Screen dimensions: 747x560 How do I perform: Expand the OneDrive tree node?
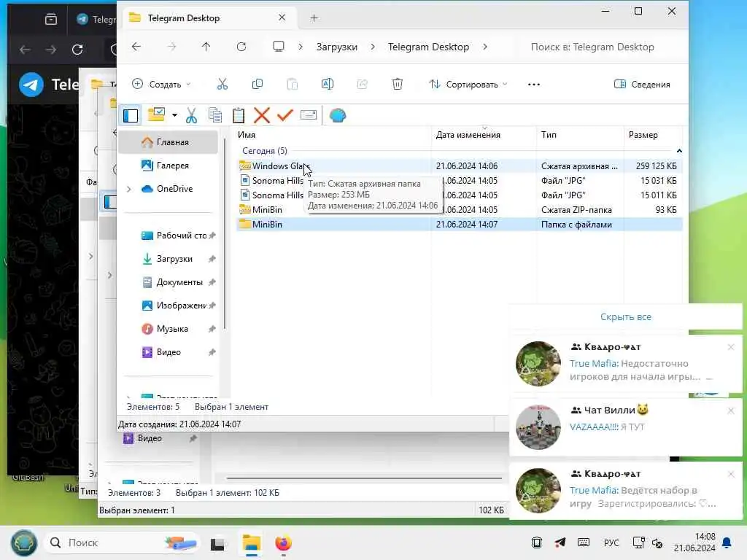point(128,189)
